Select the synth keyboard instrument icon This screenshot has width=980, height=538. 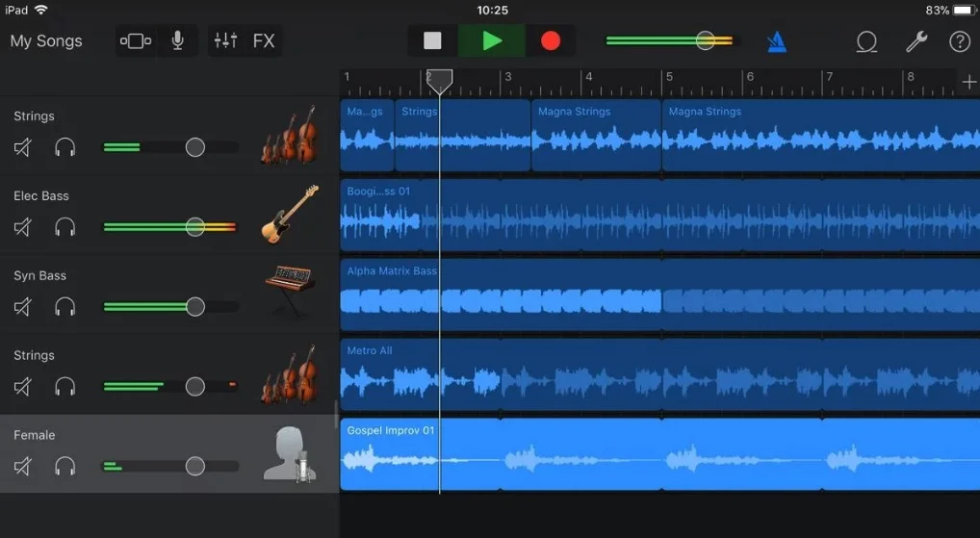(290, 292)
